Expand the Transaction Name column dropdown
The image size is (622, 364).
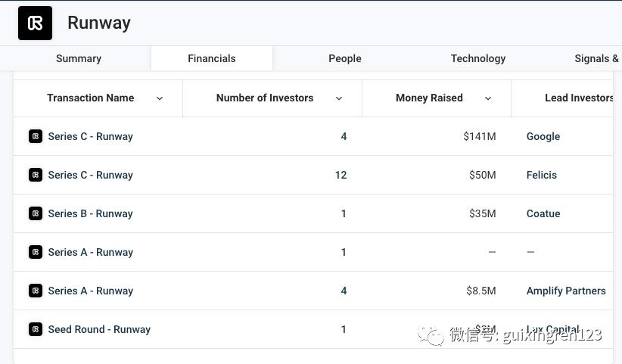[160, 98]
